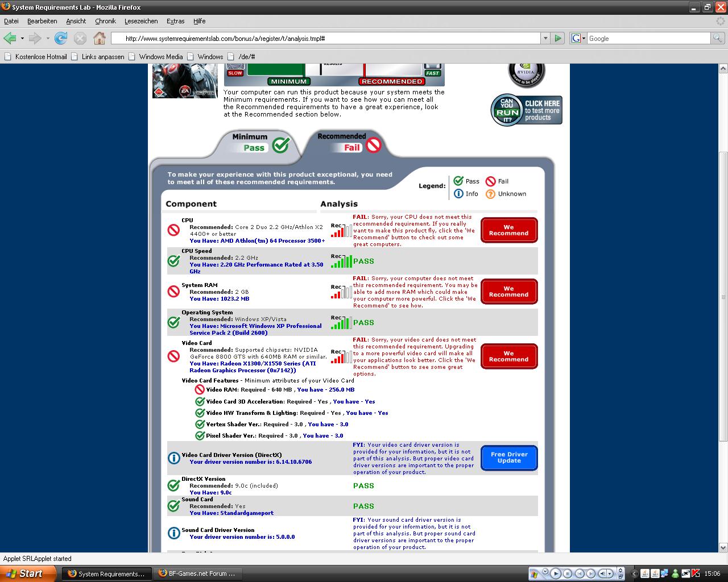Click We Recommend button for CPU
The image size is (728, 582).
point(509,230)
